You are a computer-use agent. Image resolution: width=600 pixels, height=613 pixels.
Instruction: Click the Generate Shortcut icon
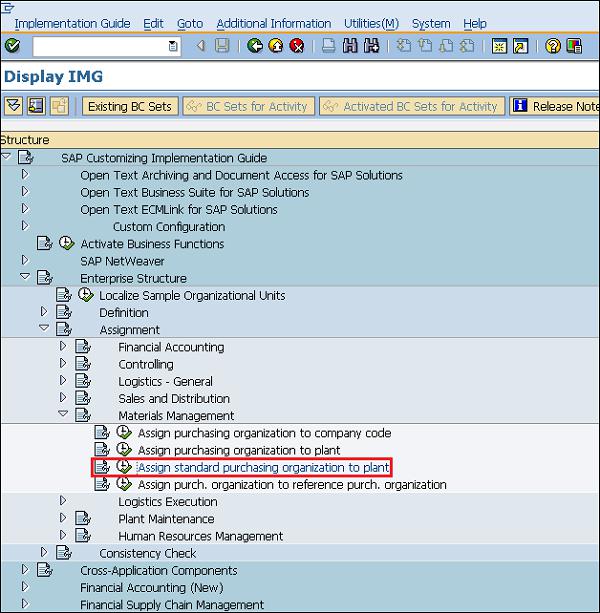coord(521,46)
